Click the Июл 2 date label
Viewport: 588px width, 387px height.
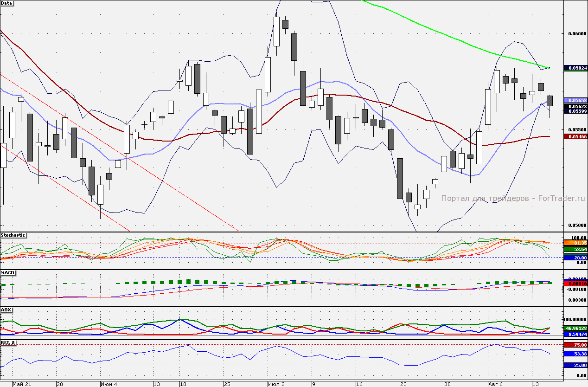pos(276,384)
